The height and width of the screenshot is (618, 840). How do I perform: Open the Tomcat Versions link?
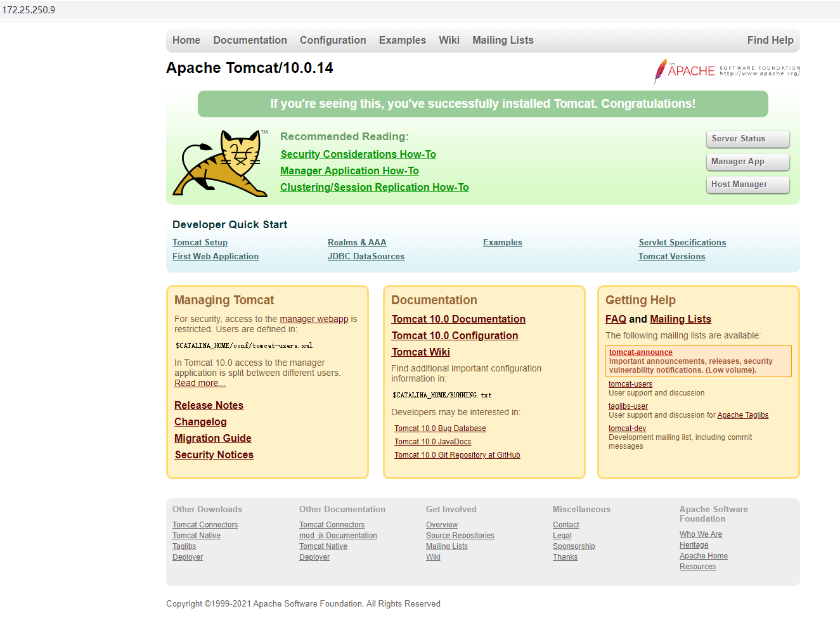coord(671,256)
